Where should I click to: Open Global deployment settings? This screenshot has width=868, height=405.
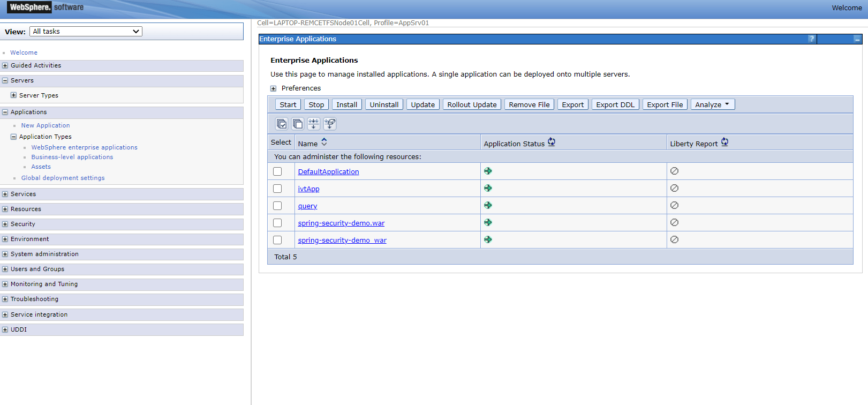point(63,178)
